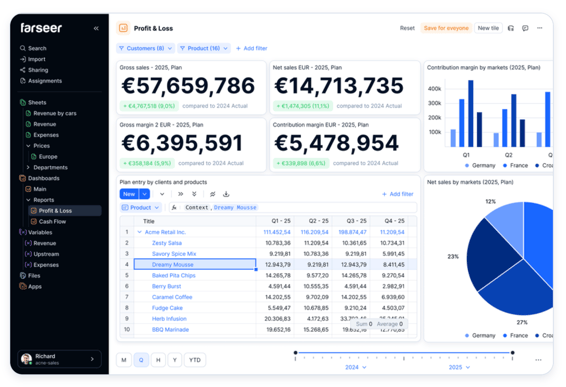Viewport: 566px width, 387px height.
Task: Open the headset support icon
Action: pyautogui.click(x=510, y=28)
